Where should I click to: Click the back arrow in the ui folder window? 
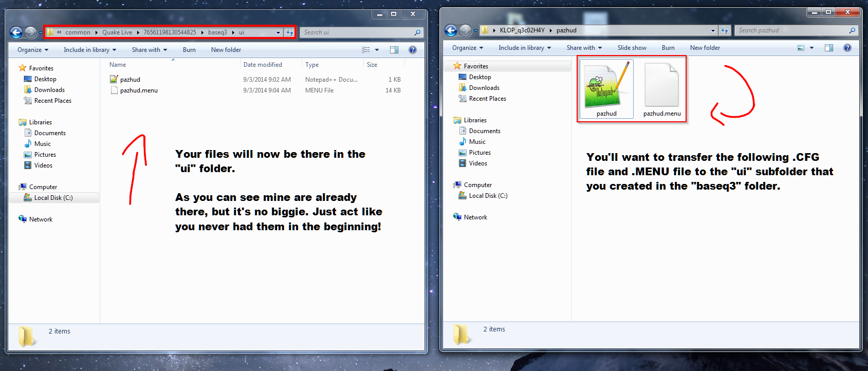16,33
